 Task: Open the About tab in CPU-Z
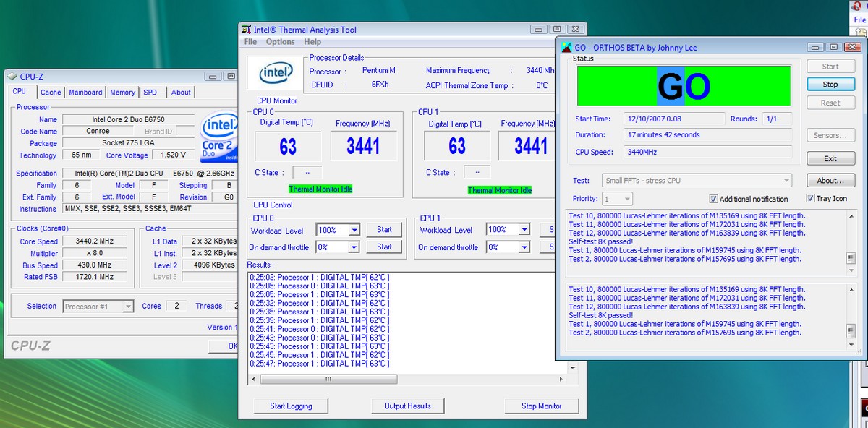[181, 93]
